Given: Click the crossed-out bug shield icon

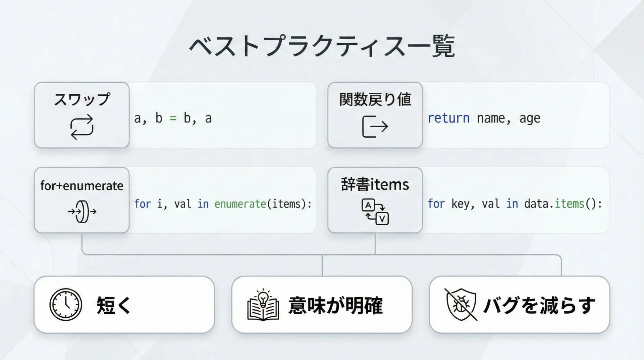Looking at the screenshot, I should [461, 305].
